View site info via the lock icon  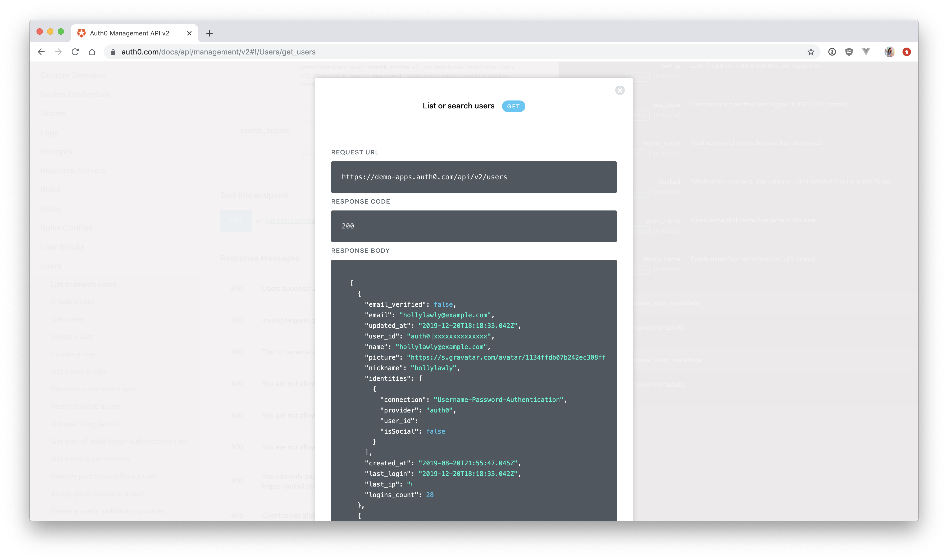pos(113,52)
